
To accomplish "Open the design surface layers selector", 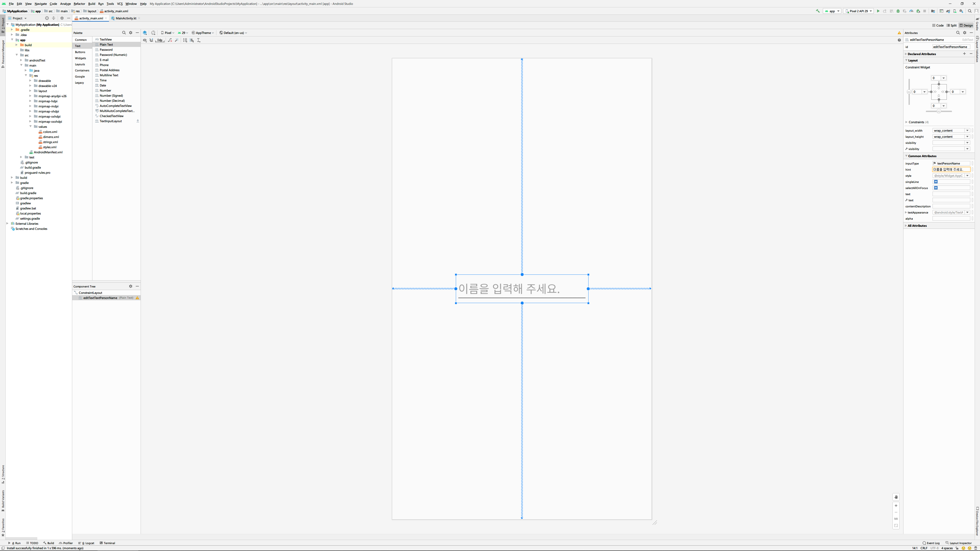I will [x=145, y=33].
